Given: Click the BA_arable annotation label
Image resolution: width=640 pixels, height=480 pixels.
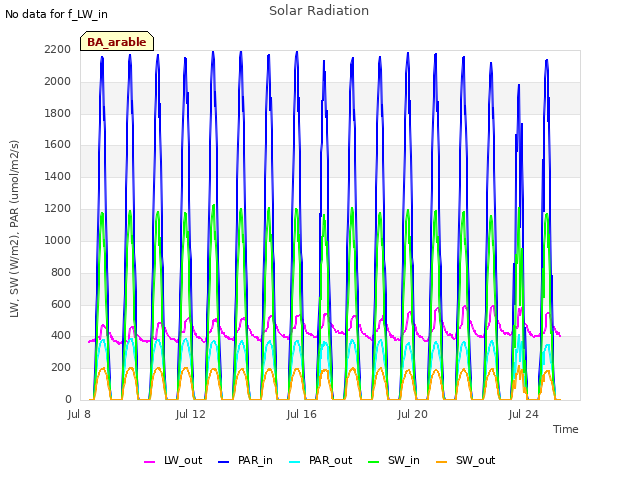Looking at the screenshot, I should click(x=117, y=42).
